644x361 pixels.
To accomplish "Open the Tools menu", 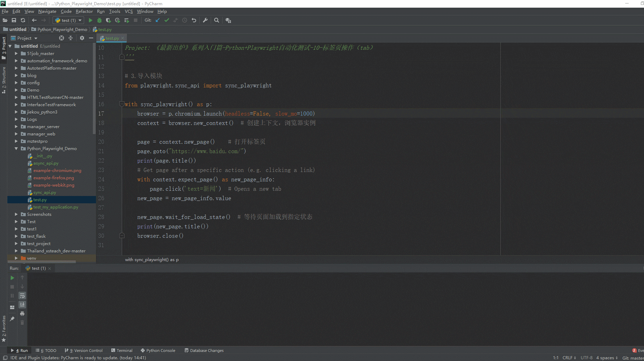I will (114, 11).
